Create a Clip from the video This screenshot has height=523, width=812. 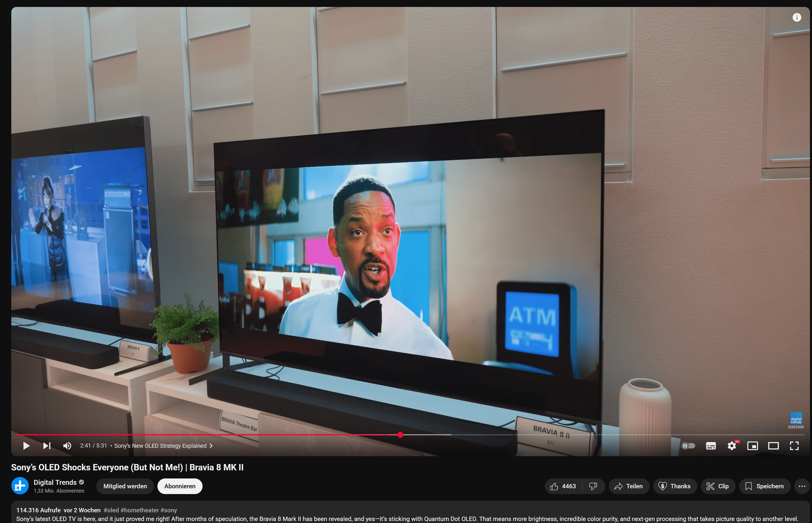pyautogui.click(x=718, y=486)
